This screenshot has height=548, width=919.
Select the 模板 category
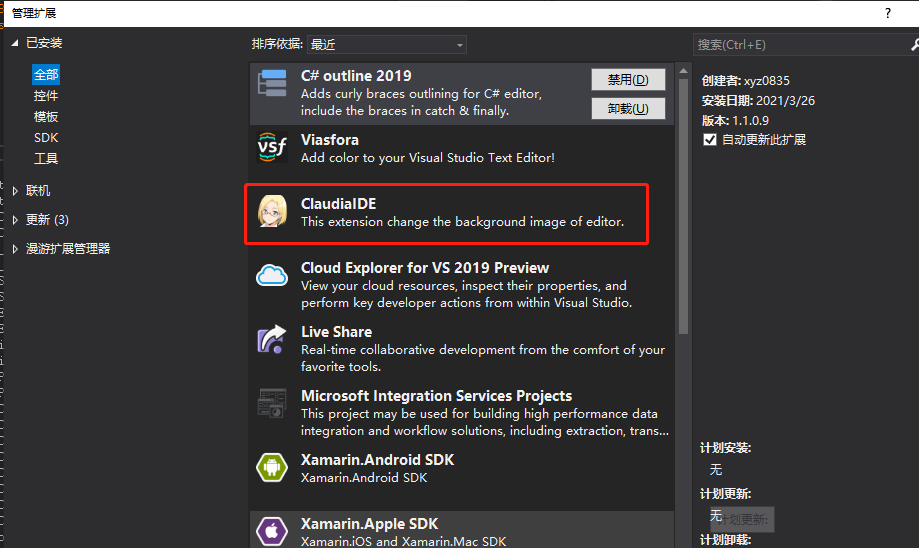[x=46, y=117]
